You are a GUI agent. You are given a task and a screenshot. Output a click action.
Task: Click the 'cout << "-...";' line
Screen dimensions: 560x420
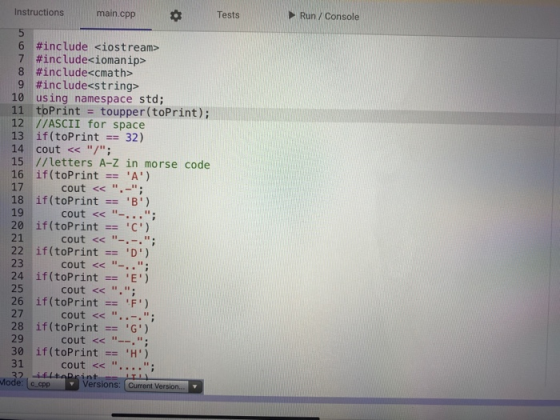(x=109, y=214)
